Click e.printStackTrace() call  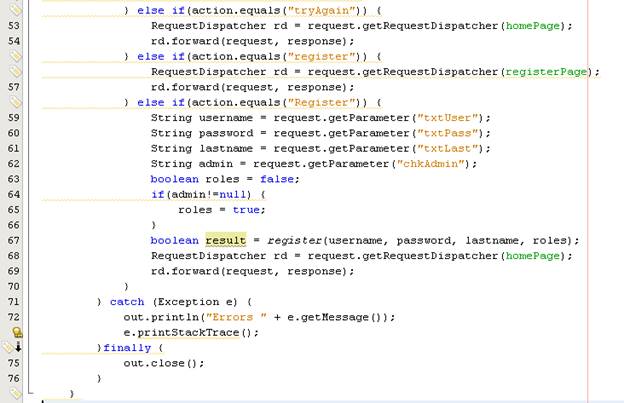point(188,333)
